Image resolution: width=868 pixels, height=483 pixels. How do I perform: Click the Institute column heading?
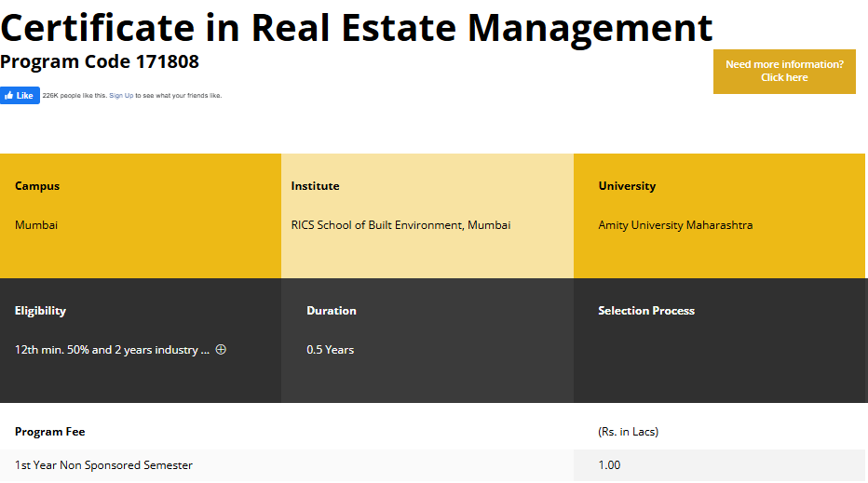(315, 186)
